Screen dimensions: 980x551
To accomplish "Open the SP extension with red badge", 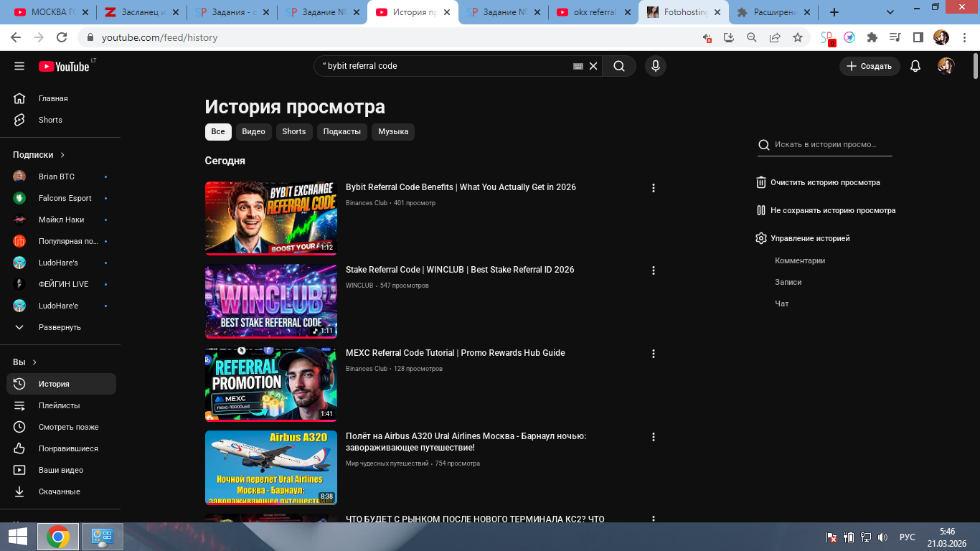I will 827,38.
